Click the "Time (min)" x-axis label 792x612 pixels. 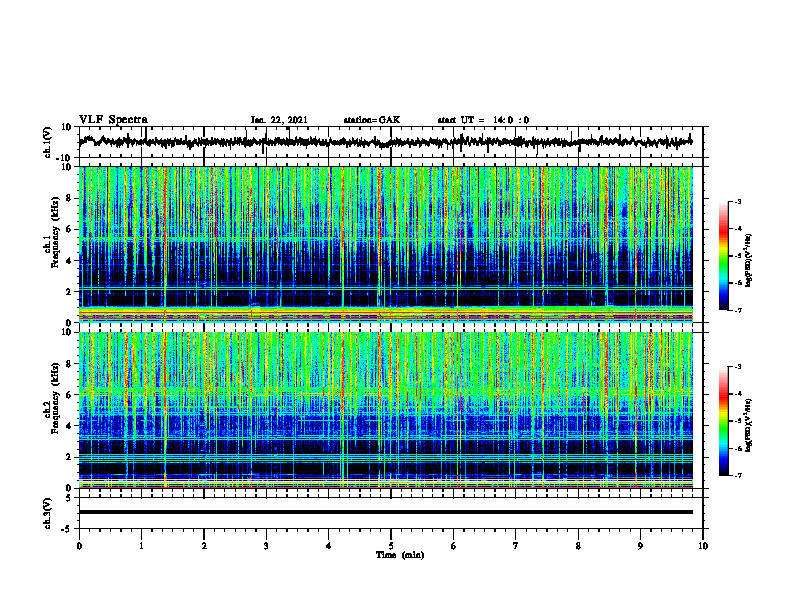(x=400, y=555)
